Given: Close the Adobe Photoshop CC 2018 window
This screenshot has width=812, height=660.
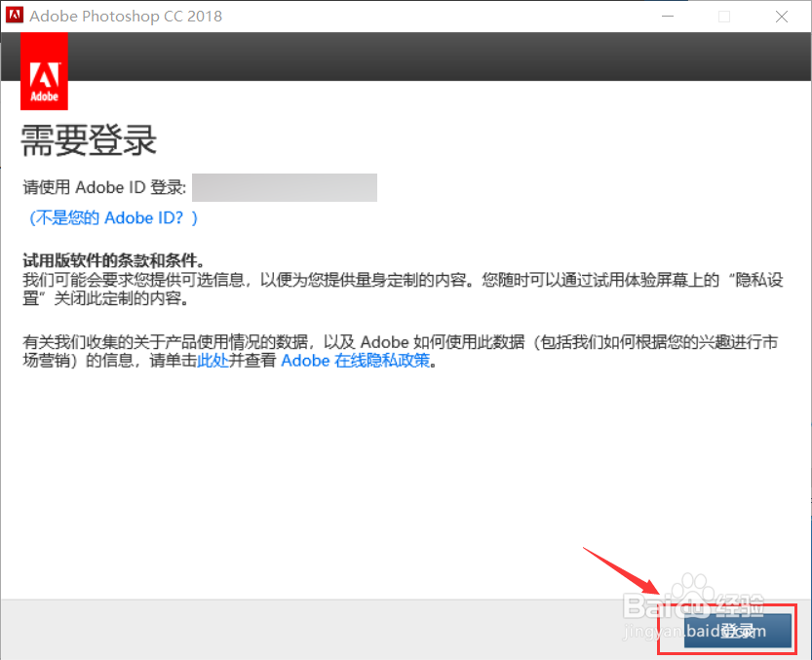Looking at the screenshot, I should pos(782,17).
